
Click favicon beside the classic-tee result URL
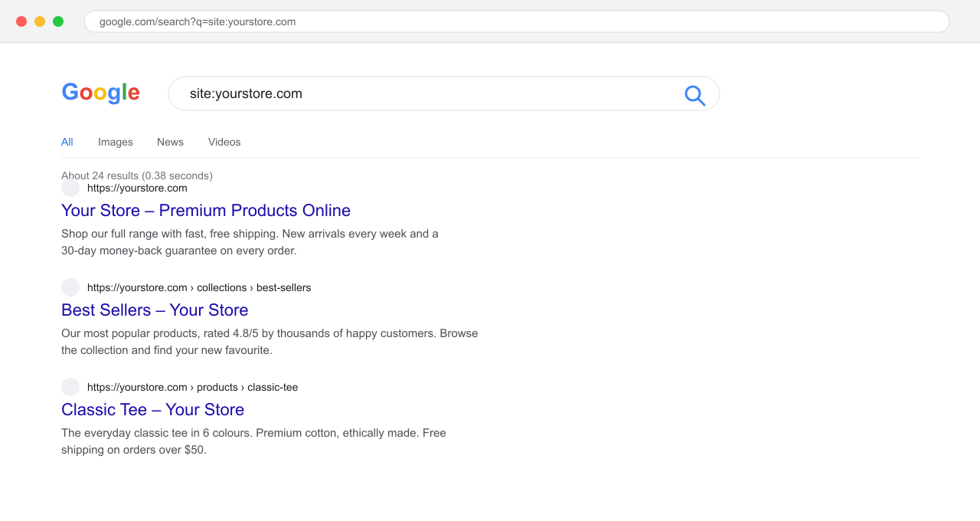(70, 387)
